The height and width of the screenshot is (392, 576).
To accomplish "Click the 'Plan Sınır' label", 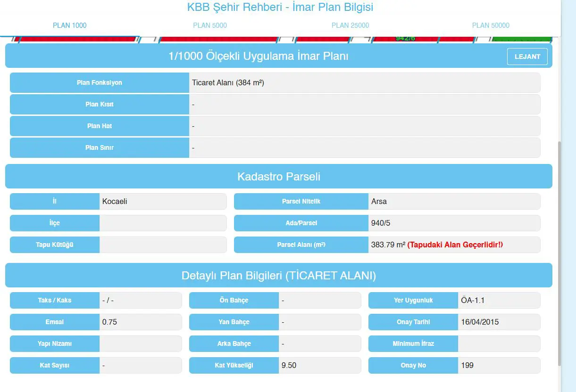I will [100, 147].
